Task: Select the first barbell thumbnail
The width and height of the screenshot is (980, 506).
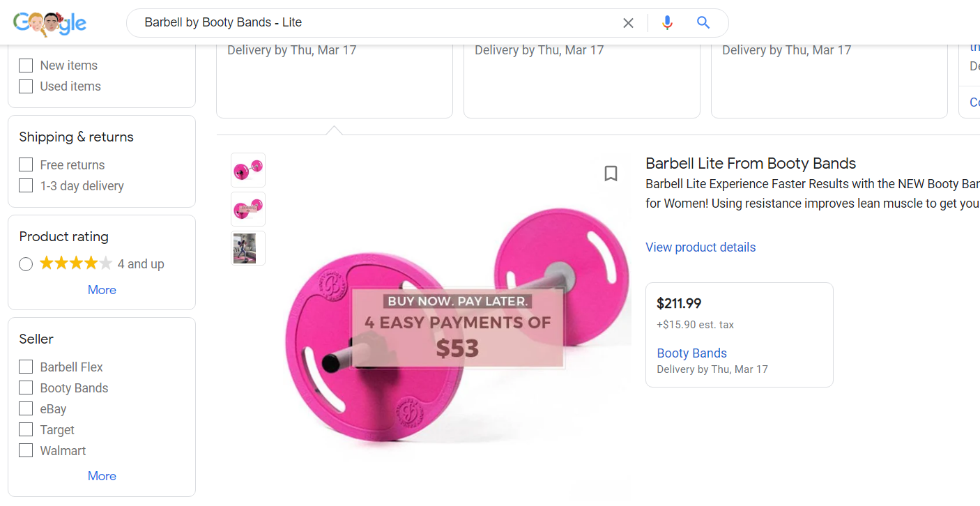Action: click(x=248, y=170)
